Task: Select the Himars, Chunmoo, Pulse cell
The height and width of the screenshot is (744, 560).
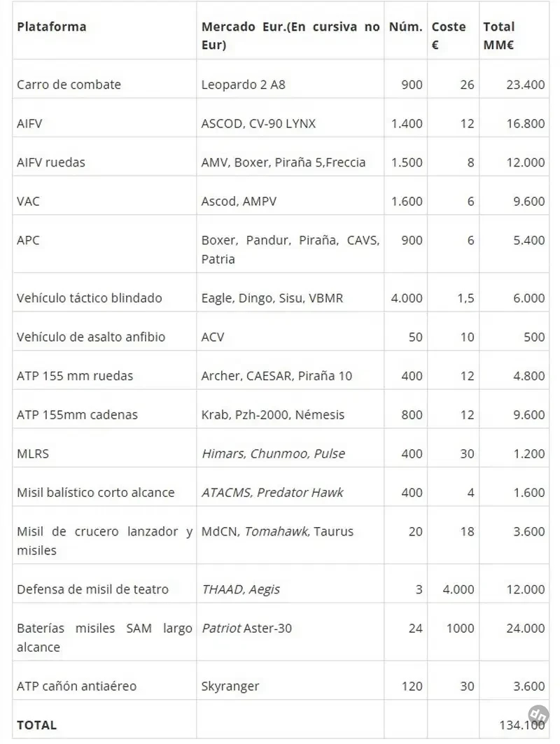Action: (273, 454)
